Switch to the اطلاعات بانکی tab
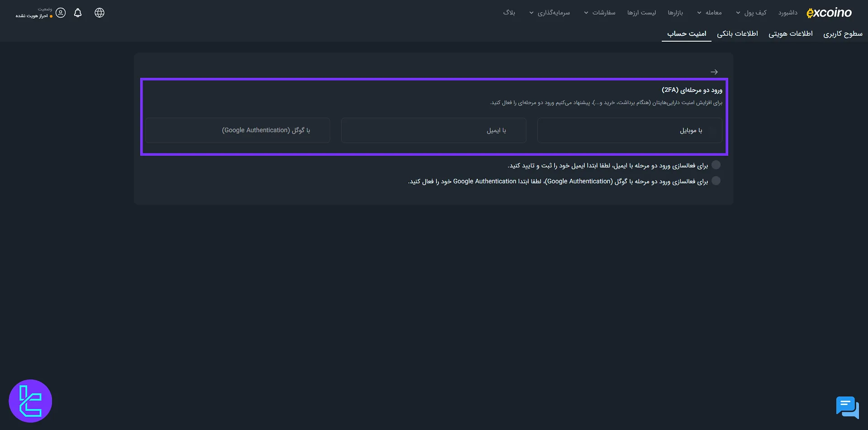This screenshot has height=430, width=868. pyautogui.click(x=738, y=33)
